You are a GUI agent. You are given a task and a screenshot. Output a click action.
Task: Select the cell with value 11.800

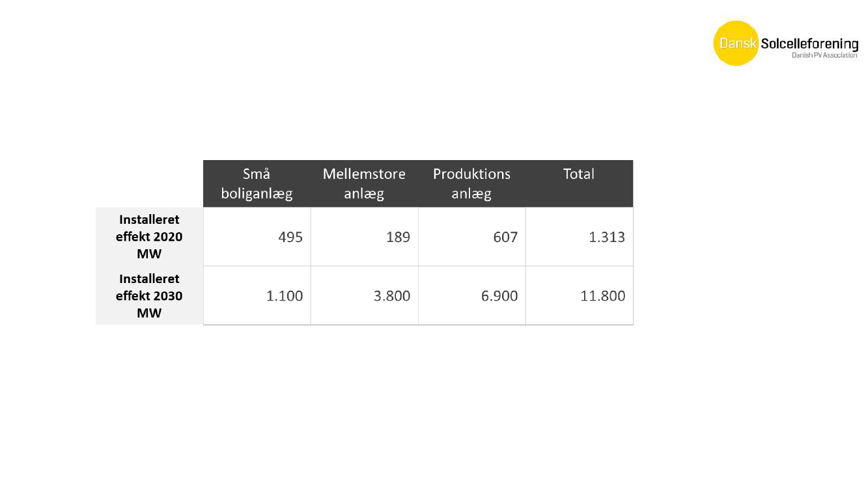pos(580,295)
